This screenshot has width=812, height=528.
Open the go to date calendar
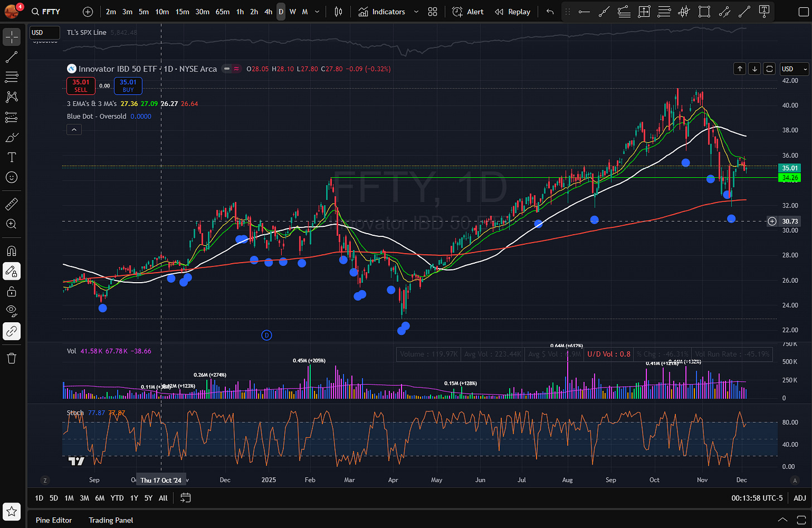tap(186, 498)
